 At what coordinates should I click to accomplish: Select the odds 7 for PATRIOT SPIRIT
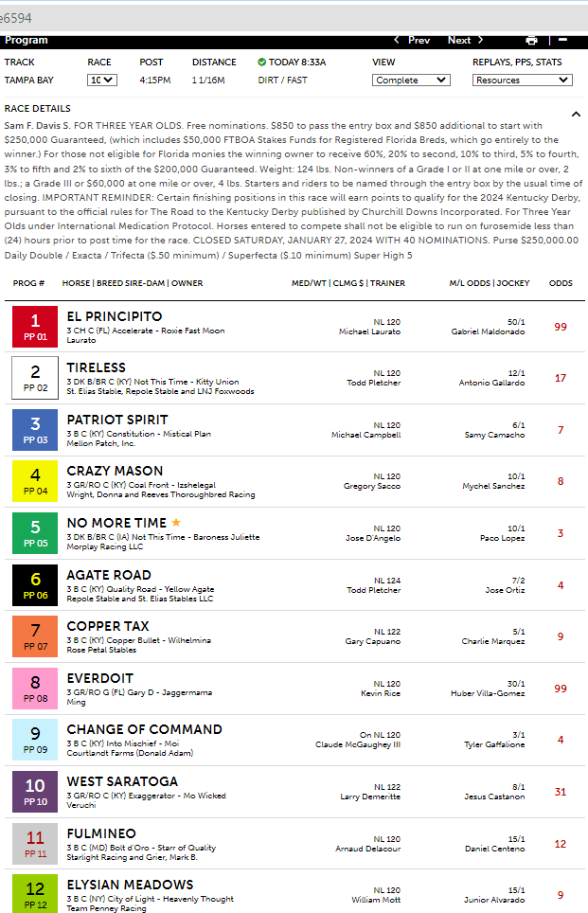(561, 429)
